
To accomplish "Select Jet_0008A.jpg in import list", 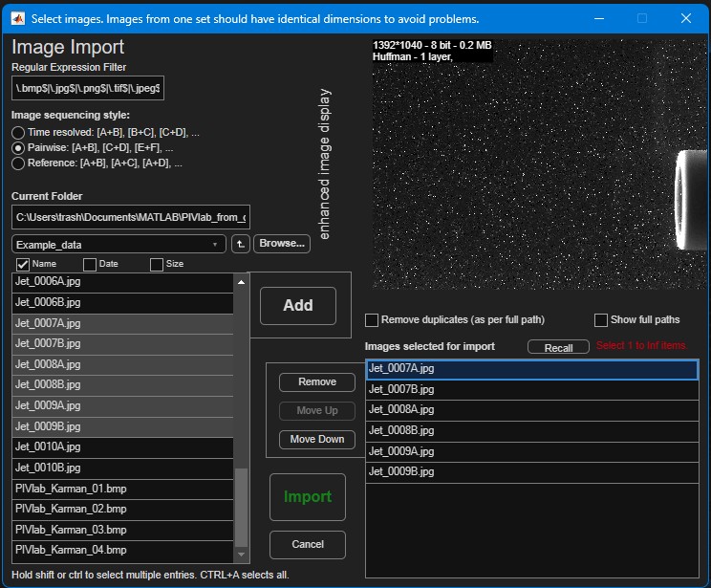I will 532,410.
